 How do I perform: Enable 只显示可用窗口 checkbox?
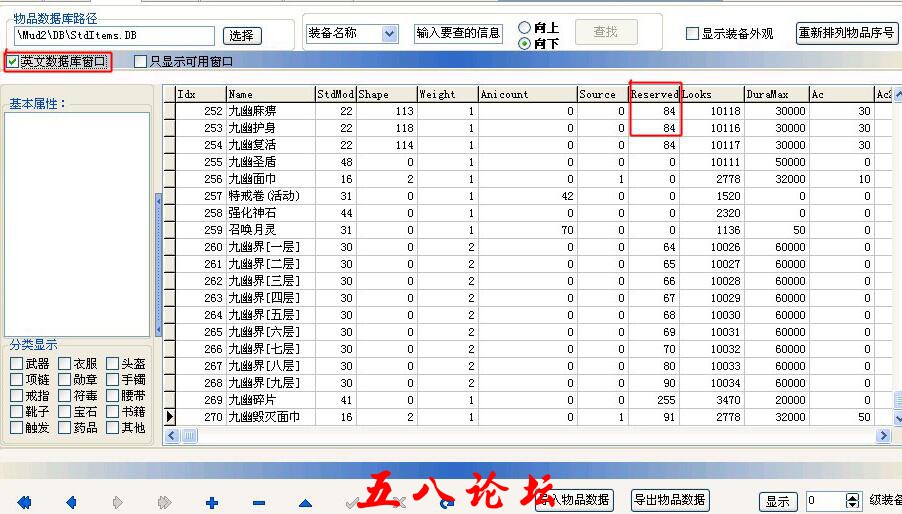click(x=141, y=62)
